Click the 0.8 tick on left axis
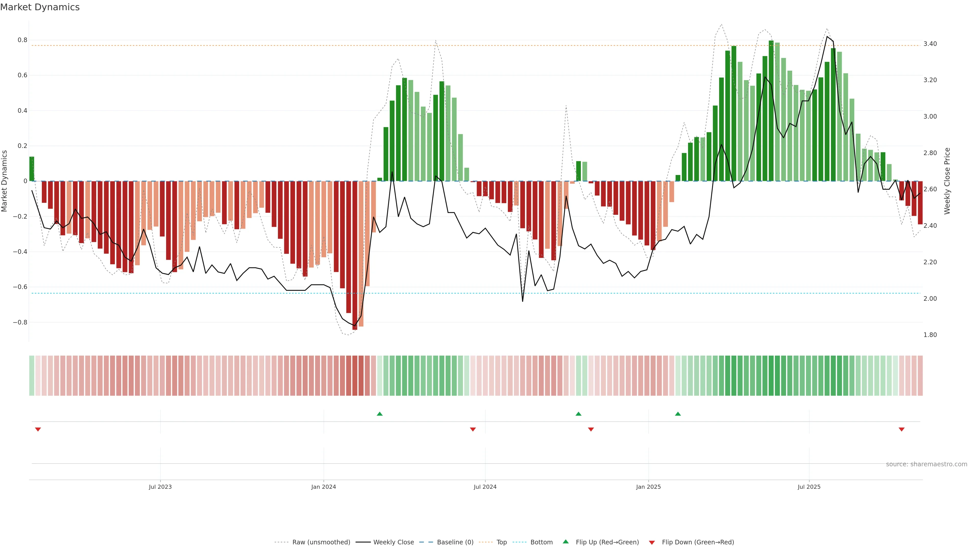 (x=22, y=40)
